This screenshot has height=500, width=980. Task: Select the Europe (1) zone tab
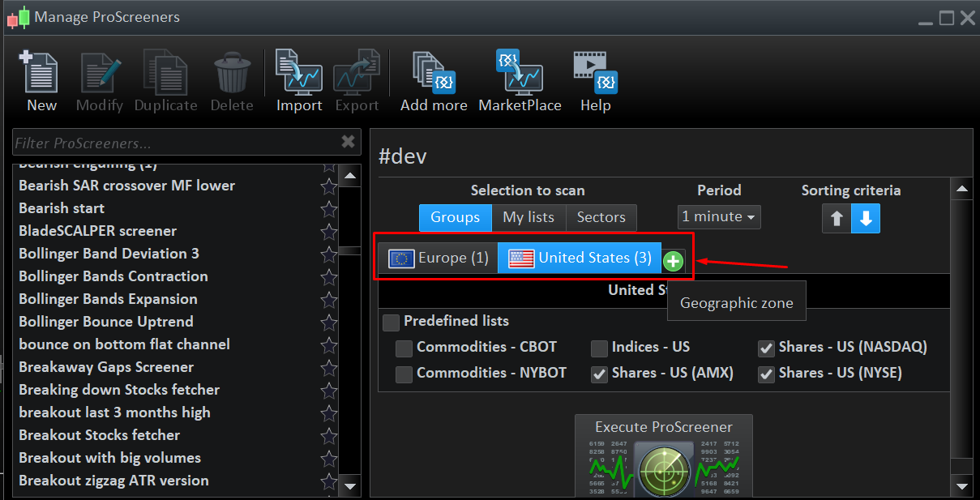point(439,259)
